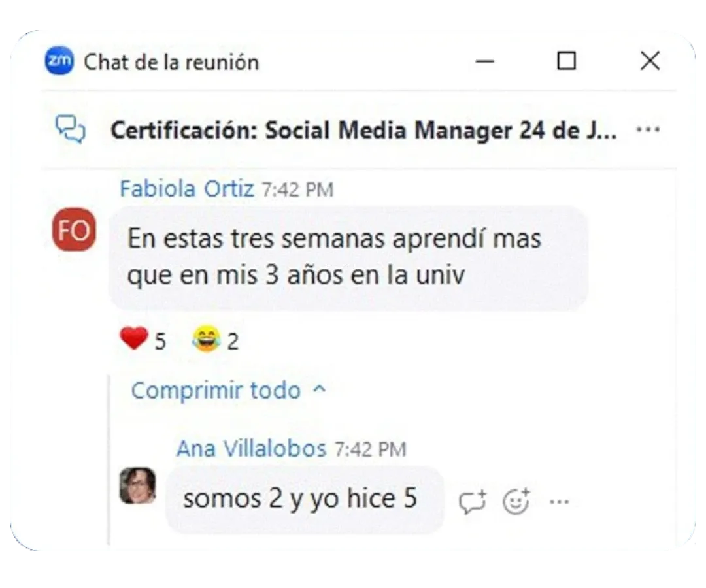706x588 pixels.
Task: Click the chat bubbles icon beside Certificación title
Action: tap(70, 129)
